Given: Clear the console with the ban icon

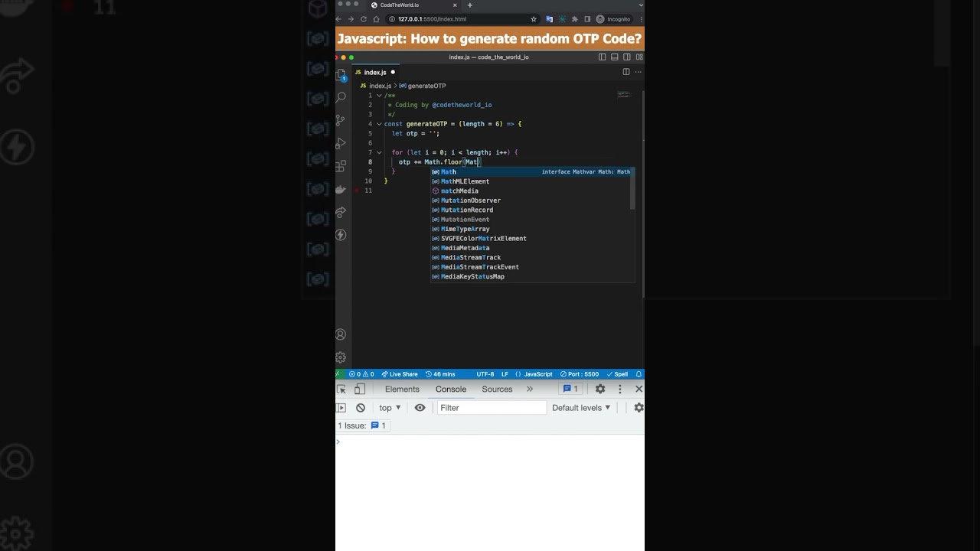Looking at the screenshot, I should coord(361,408).
